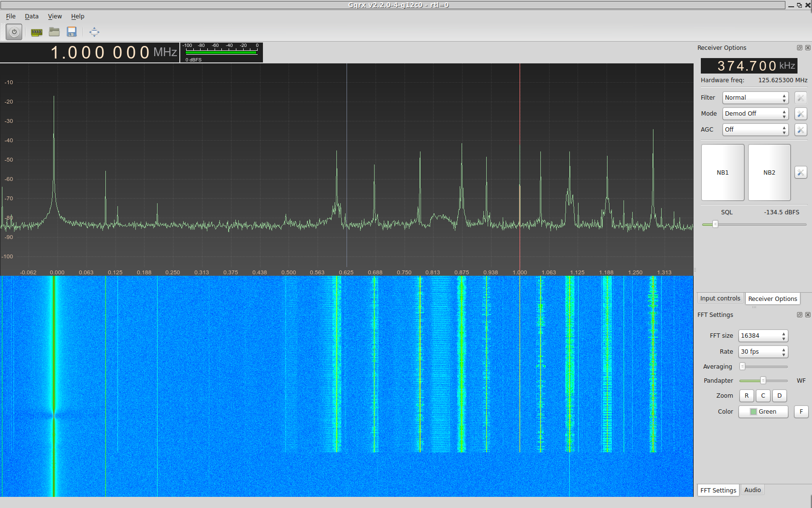The width and height of the screenshot is (812, 508).
Task: Switch to the Input controls tab
Action: 720,299
